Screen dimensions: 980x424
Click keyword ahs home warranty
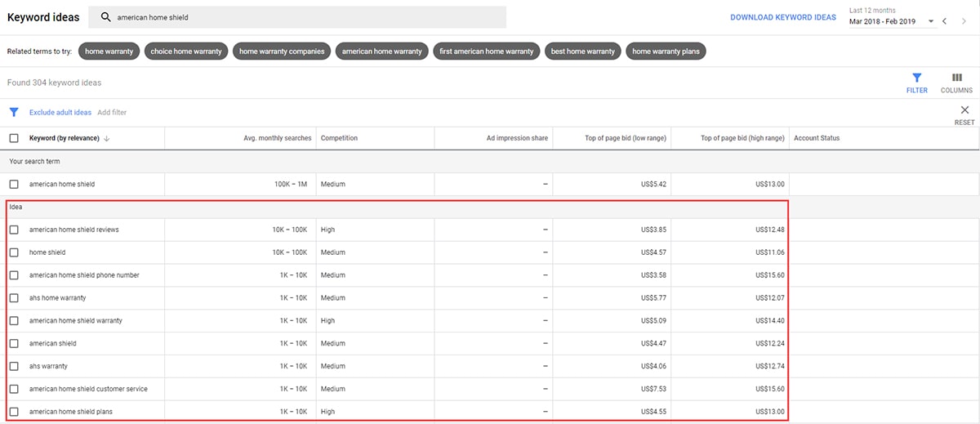point(57,298)
